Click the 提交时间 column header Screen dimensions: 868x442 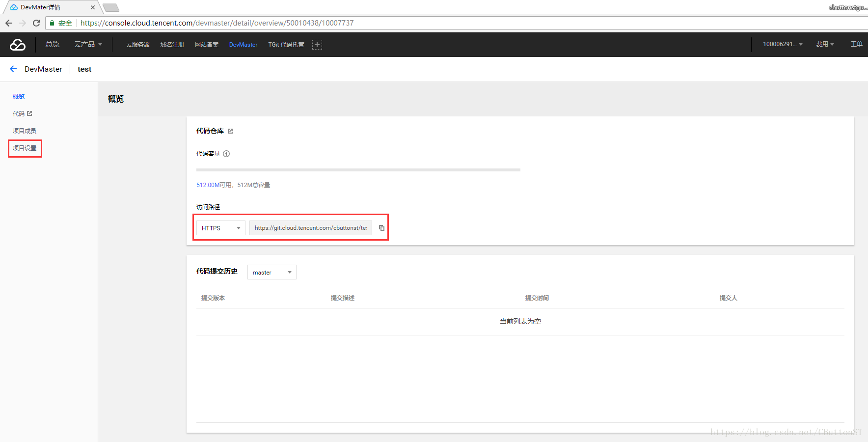coord(537,298)
